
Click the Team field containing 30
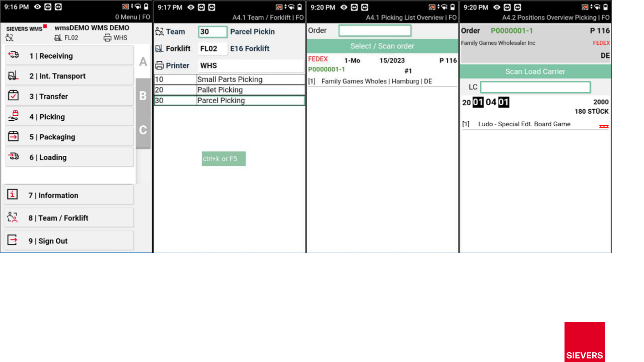pyautogui.click(x=213, y=32)
